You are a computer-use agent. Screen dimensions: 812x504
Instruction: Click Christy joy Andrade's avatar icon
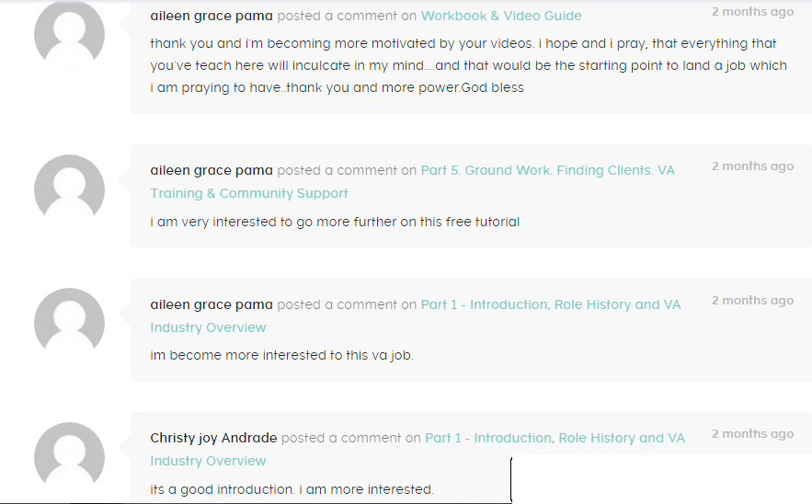(69, 457)
